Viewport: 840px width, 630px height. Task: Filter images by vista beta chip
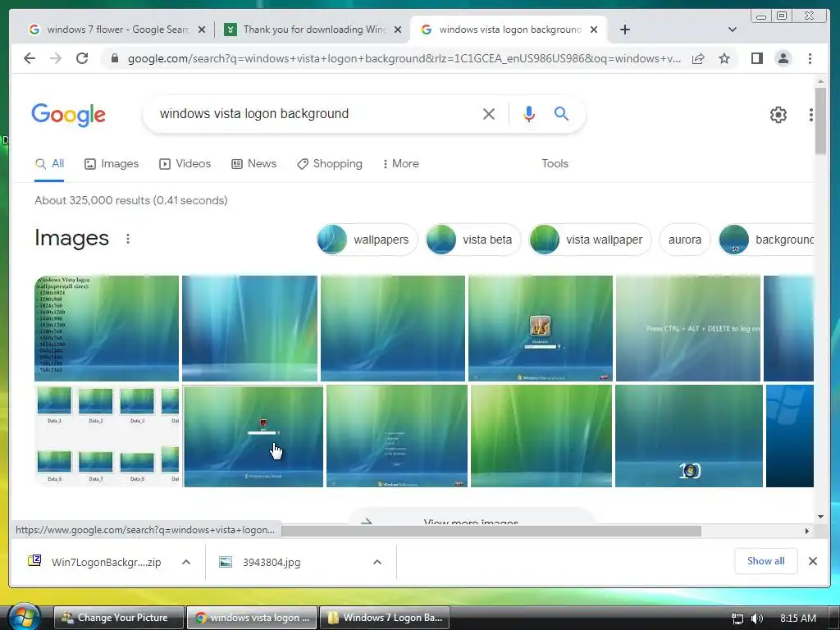coord(472,240)
